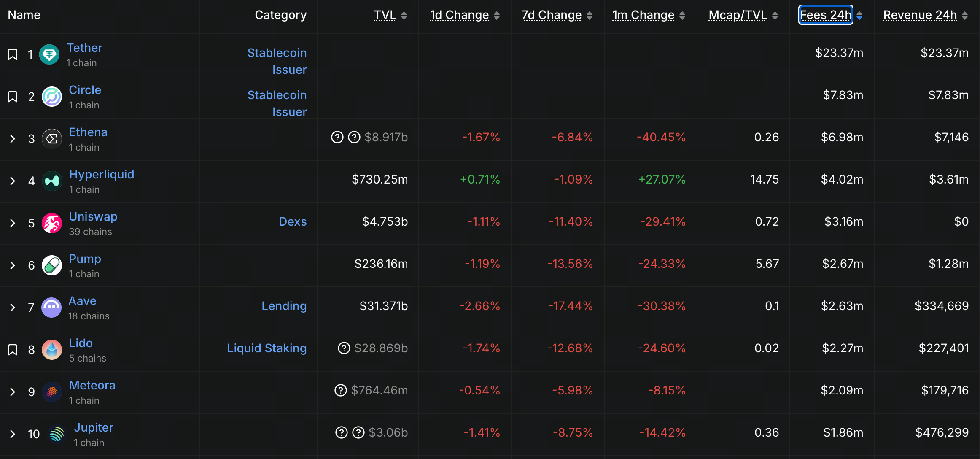Screen dimensions: 980x459
Task: Click question mark icon beside Lido TVL
Action: pyautogui.click(x=344, y=348)
